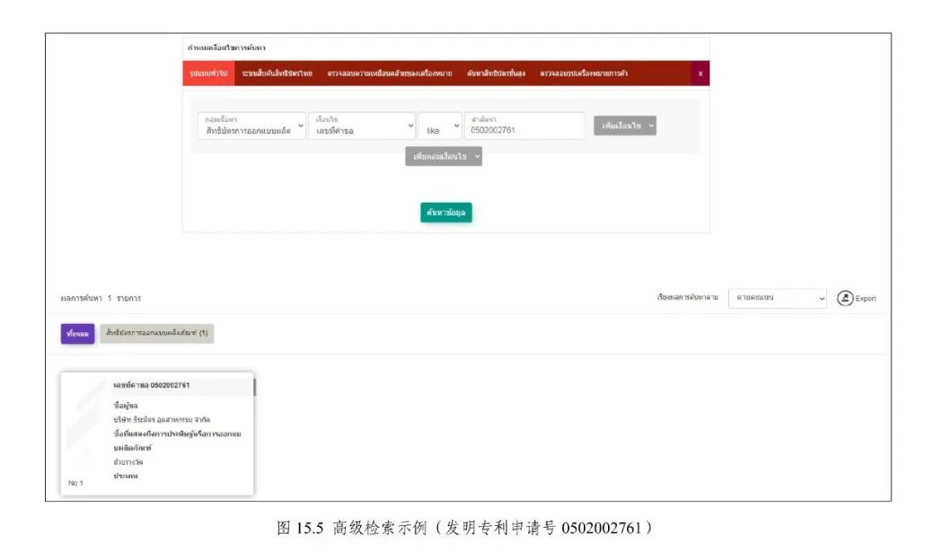Select the purple ทั้งหมด filter button

(x=76, y=333)
